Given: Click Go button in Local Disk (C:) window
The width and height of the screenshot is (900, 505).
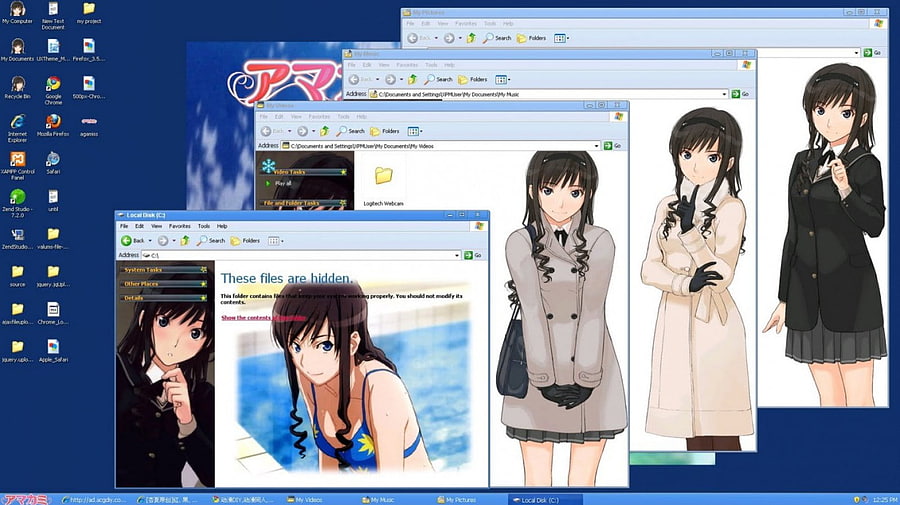Looking at the screenshot, I should [x=473, y=255].
